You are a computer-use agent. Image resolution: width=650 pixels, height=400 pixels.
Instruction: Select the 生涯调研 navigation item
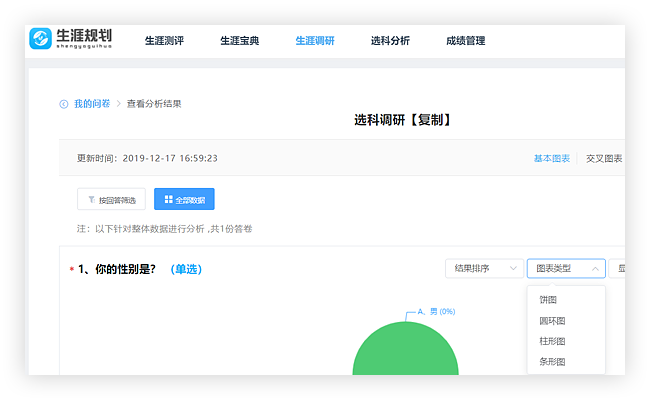pos(315,41)
